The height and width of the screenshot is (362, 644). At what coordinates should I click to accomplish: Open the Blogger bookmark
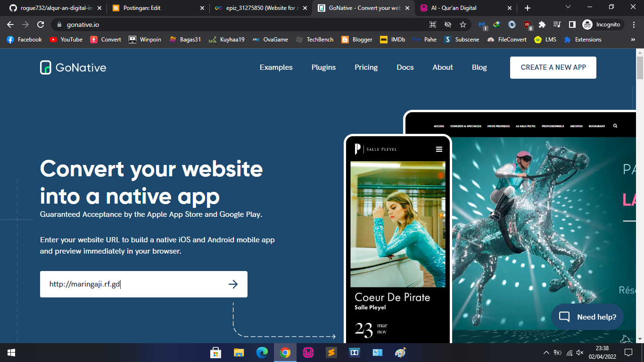click(x=357, y=40)
